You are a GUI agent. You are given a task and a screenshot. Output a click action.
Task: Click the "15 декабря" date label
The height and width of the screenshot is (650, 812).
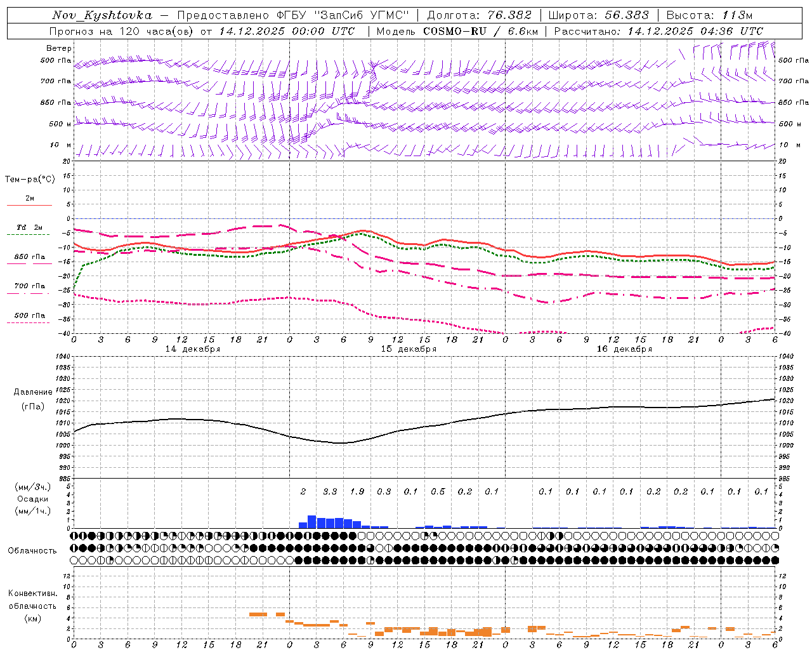(x=409, y=349)
